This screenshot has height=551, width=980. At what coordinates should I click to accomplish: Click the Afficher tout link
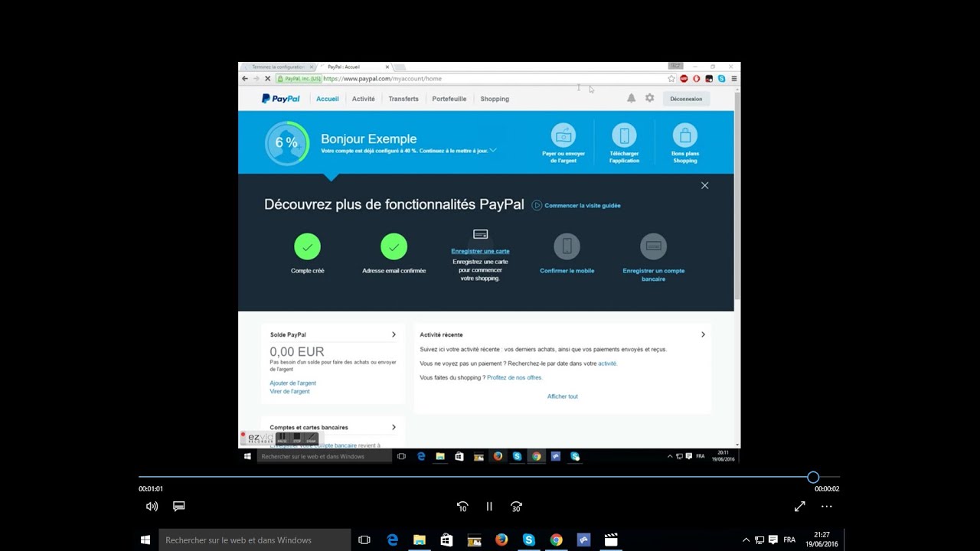(x=563, y=396)
